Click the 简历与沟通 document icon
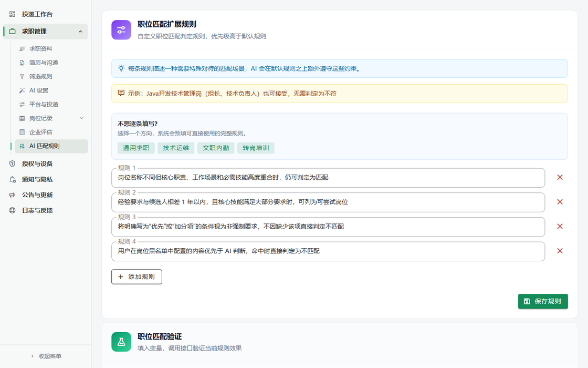The width and height of the screenshot is (588, 368). (22, 63)
